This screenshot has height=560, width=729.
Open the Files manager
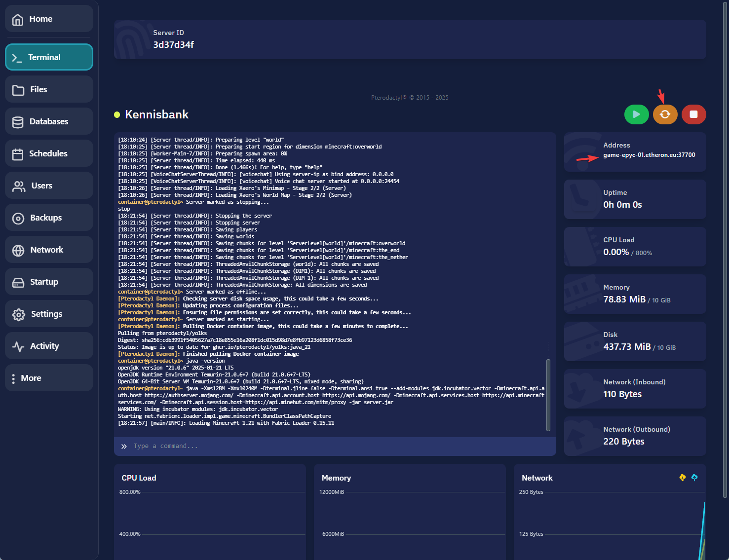click(x=49, y=89)
